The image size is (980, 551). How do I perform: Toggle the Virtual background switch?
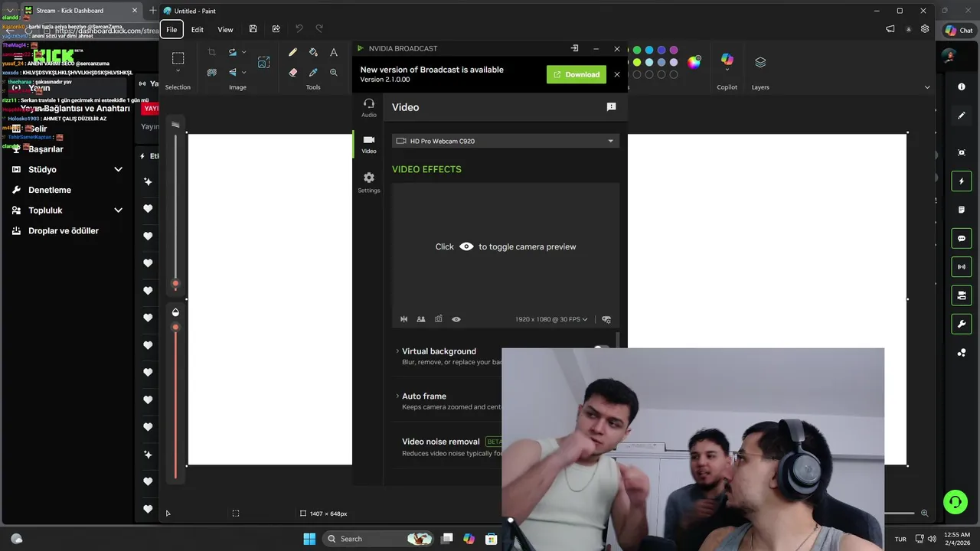point(602,348)
